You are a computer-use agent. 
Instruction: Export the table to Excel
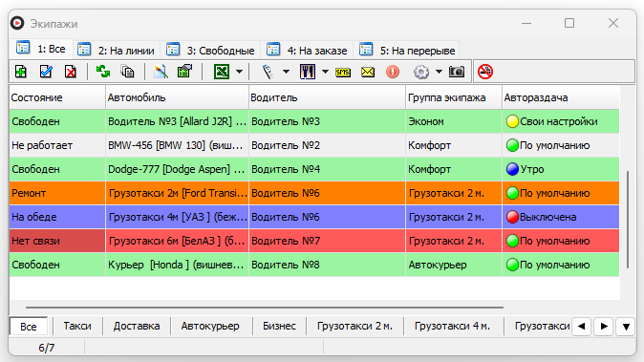pos(222,72)
